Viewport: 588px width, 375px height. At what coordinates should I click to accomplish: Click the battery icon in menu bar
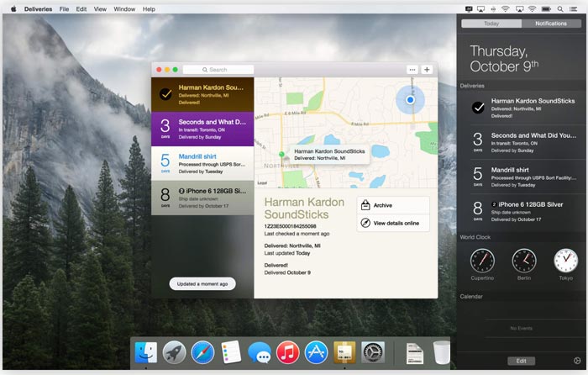coord(546,9)
